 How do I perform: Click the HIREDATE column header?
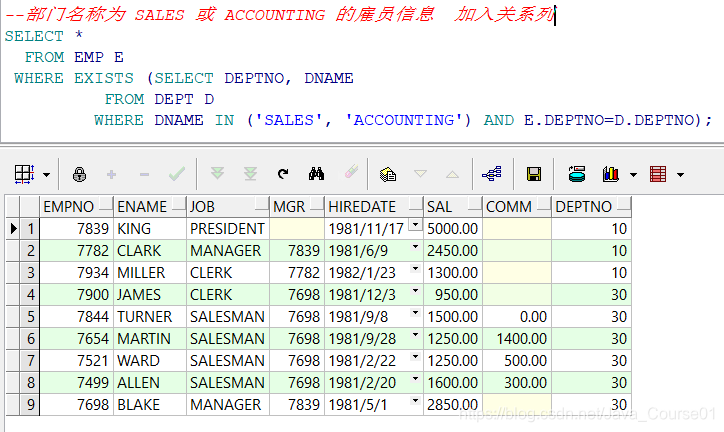point(374,206)
